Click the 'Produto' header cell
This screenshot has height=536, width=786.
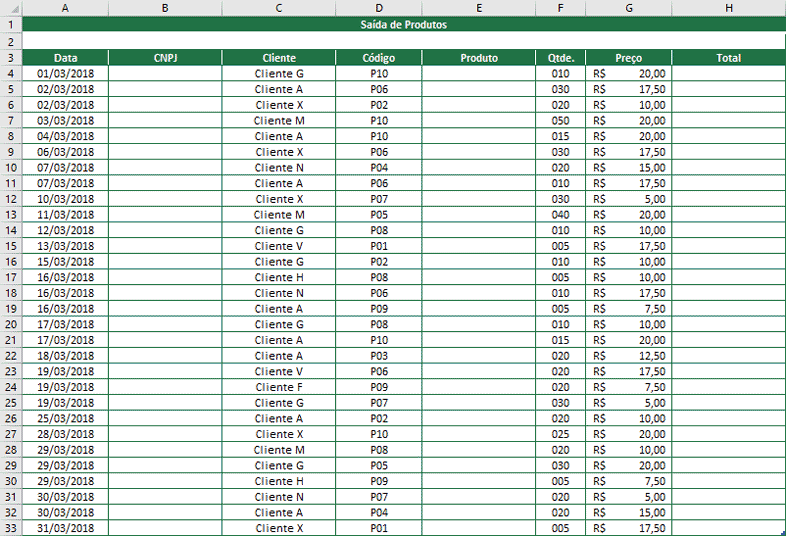(x=479, y=58)
